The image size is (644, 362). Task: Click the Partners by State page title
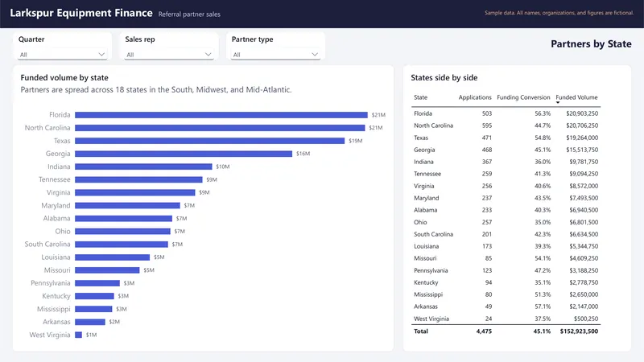(x=591, y=44)
